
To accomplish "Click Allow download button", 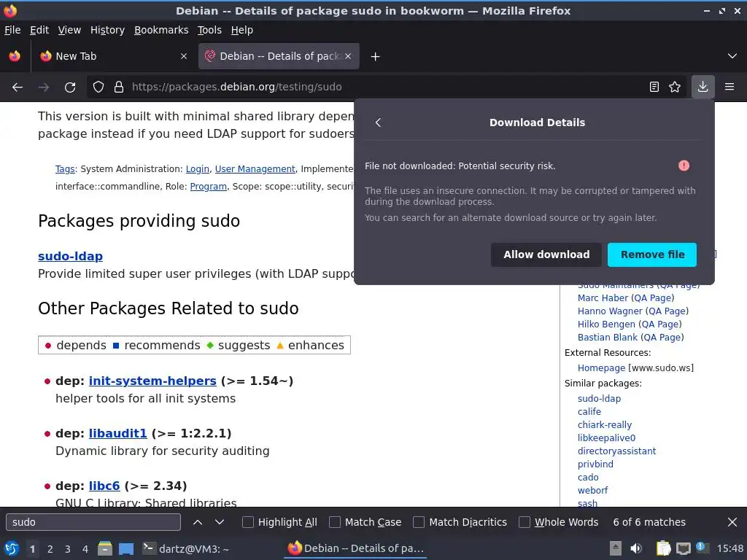I will click(x=546, y=254).
